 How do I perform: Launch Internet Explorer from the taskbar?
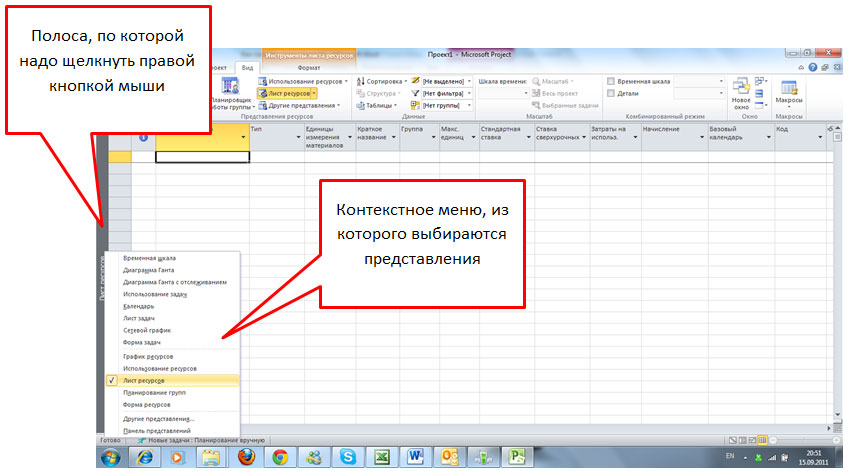pos(144,457)
